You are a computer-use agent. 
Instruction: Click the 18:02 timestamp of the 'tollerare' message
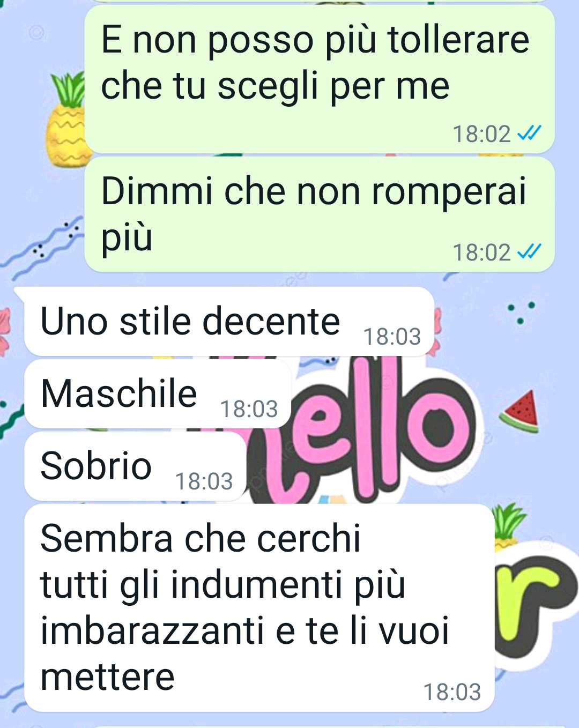point(481,133)
